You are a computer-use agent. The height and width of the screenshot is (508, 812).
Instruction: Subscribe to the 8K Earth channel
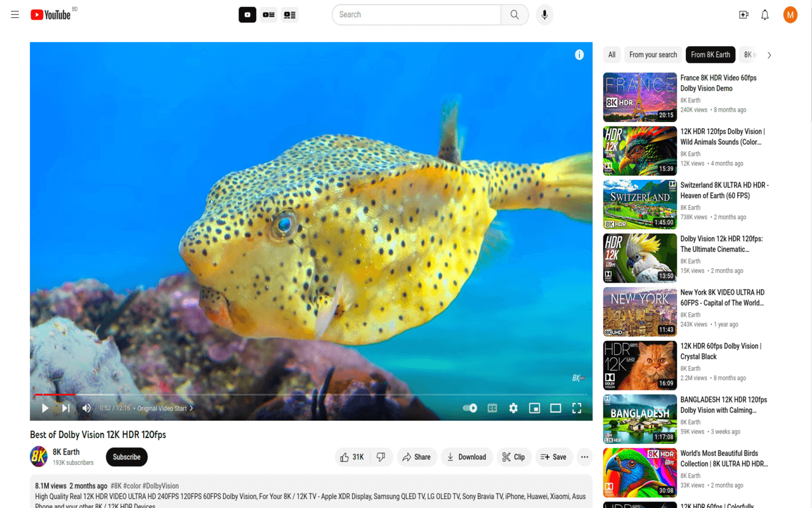(126, 457)
